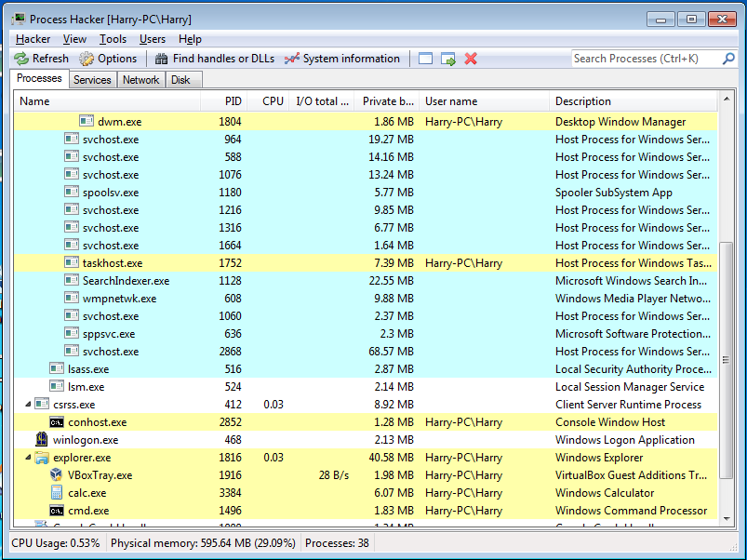The height and width of the screenshot is (560, 747).
Task: Click the red X kill window icon
Action: (471, 59)
